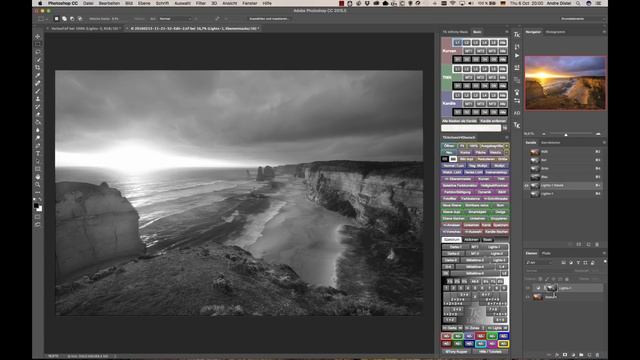This screenshot has width=640, height=360.
Task: Adjust the Navigator zoom slider
Action: [566, 134]
